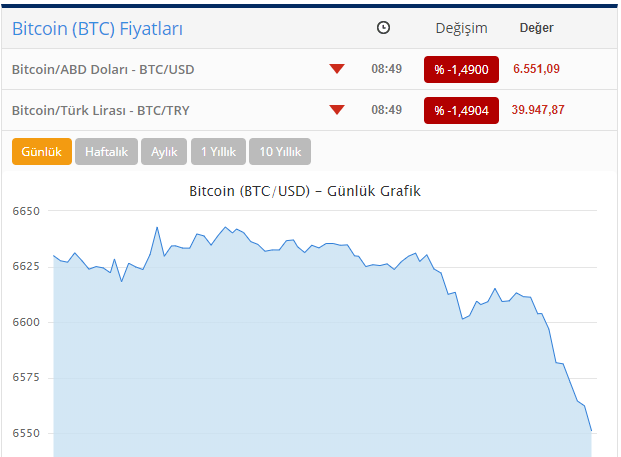This screenshot has height=457, width=621.
Task: Click the 6.551,09 value
Action: (536, 69)
